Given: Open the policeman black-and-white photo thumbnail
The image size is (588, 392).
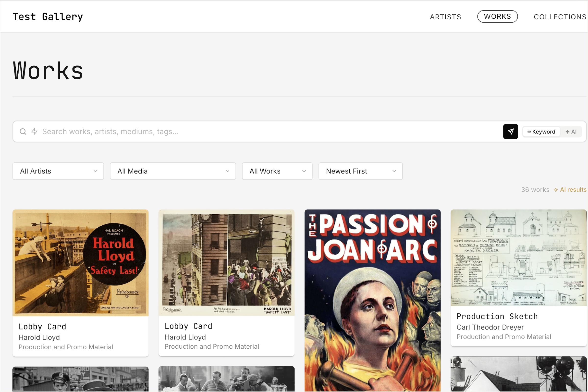Looking at the screenshot, I should (81, 379).
